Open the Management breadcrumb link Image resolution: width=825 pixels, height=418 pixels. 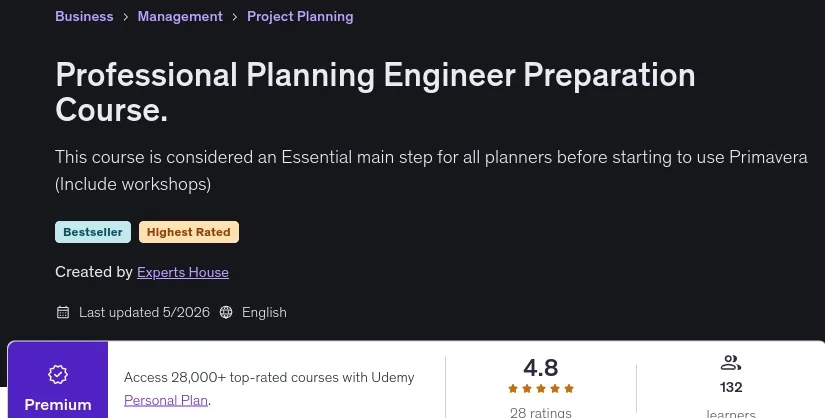pos(180,16)
